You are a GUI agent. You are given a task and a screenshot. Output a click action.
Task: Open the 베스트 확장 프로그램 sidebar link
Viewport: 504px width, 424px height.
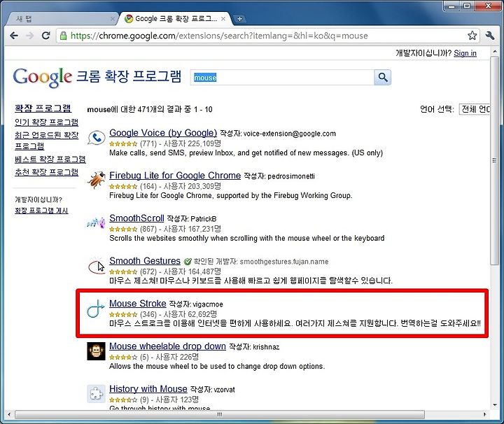[x=50, y=160]
